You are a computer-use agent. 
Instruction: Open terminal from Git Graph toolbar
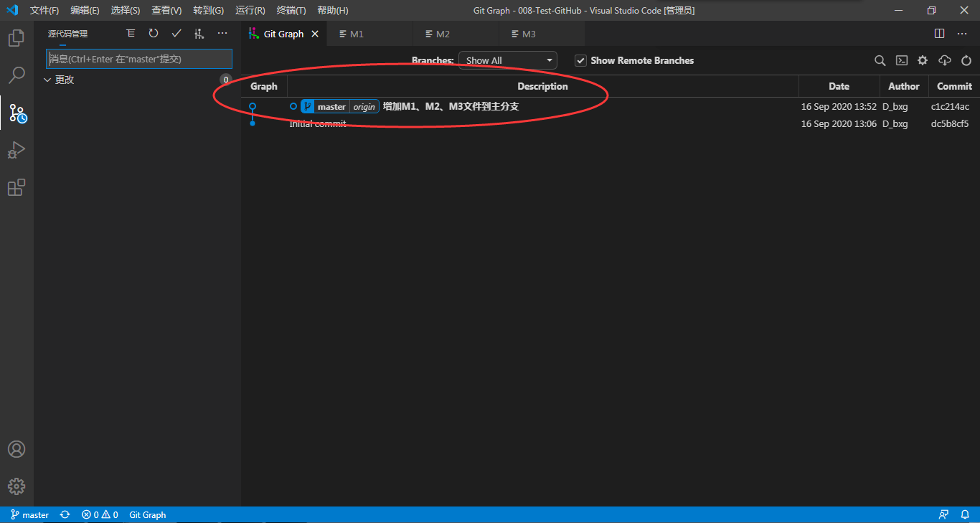902,60
